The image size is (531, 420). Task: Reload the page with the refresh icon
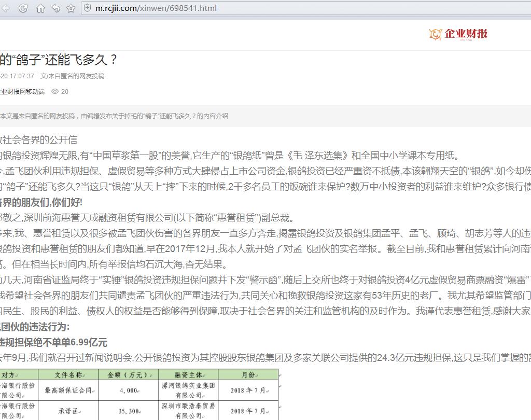coord(23,8)
